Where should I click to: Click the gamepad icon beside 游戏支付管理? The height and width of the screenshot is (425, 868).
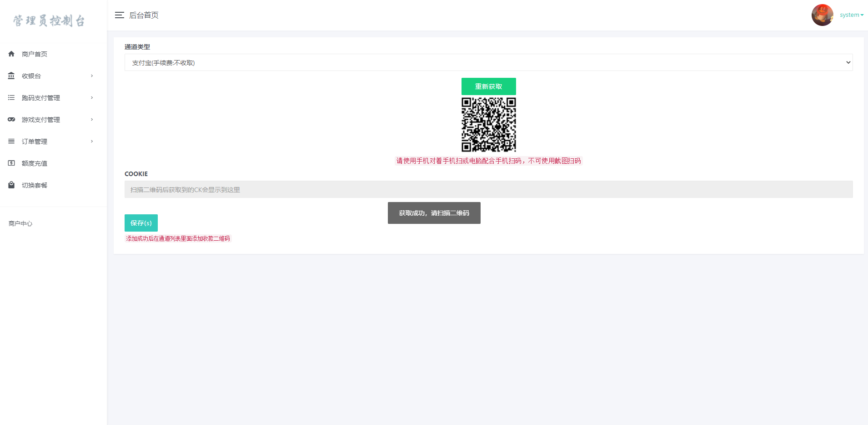(11, 119)
